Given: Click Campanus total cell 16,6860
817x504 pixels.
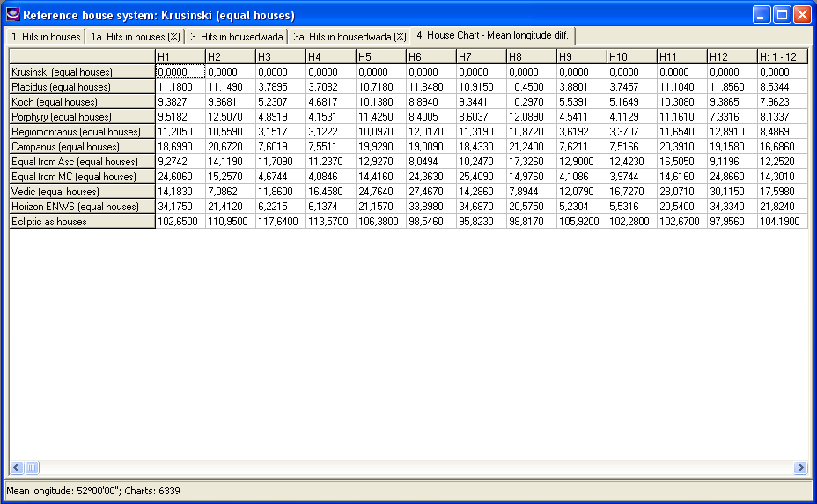Looking at the screenshot, I should [x=782, y=147].
